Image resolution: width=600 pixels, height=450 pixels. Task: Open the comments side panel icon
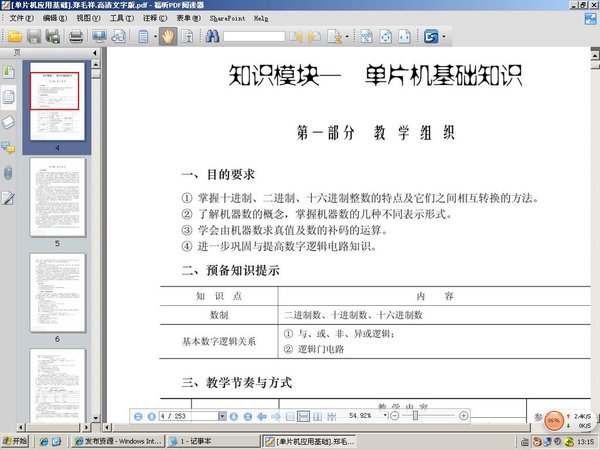[x=8, y=147]
